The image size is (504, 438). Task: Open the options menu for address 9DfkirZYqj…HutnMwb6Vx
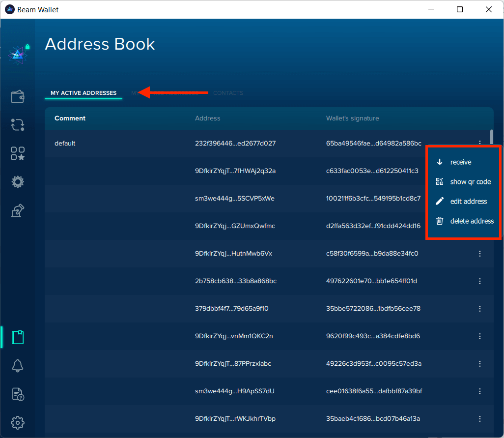[x=480, y=254]
